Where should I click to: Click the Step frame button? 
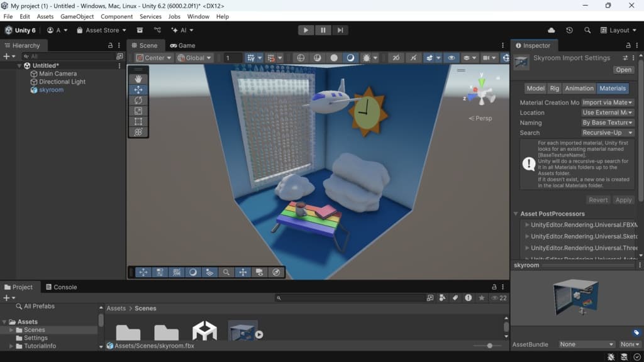[x=340, y=30]
